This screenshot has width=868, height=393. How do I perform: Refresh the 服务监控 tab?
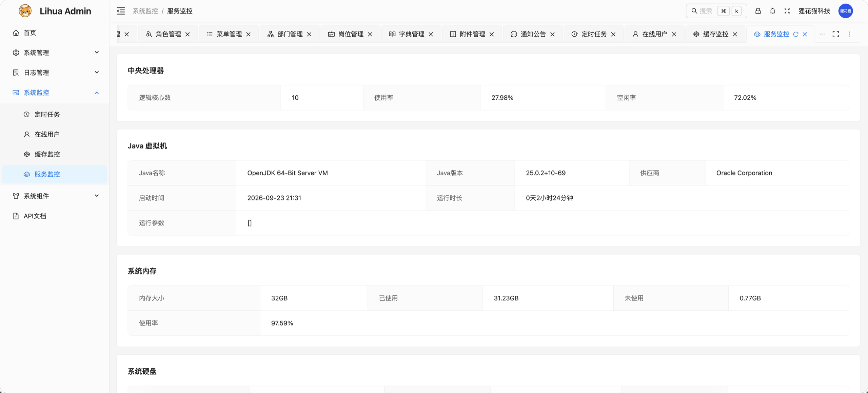pyautogui.click(x=796, y=34)
